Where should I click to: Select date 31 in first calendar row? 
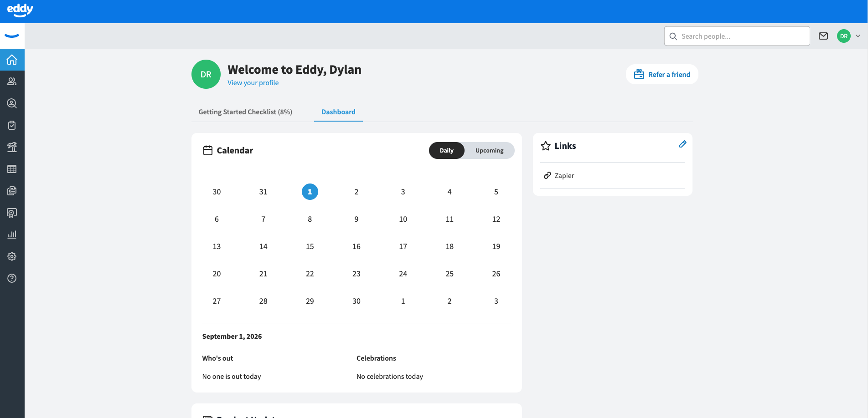click(x=263, y=192)
